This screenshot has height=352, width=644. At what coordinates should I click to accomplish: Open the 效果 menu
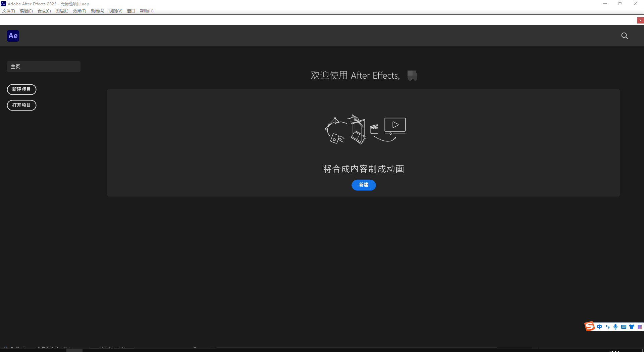click(x=79, y=11)
